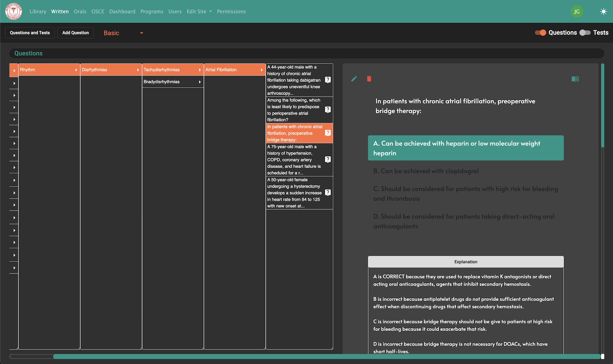613x364 pixels.
Task: Open the JG user avatar
Action: click(577, 12)
